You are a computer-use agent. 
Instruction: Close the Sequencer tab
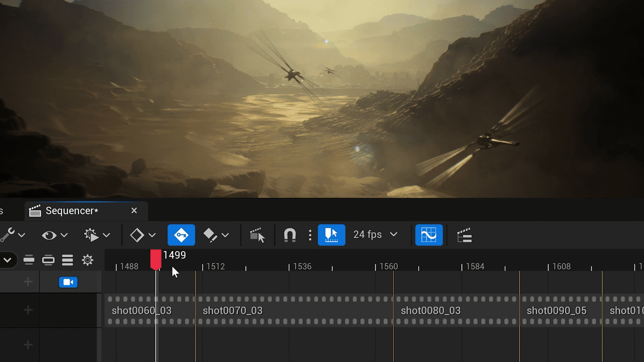tap(134, 210)
